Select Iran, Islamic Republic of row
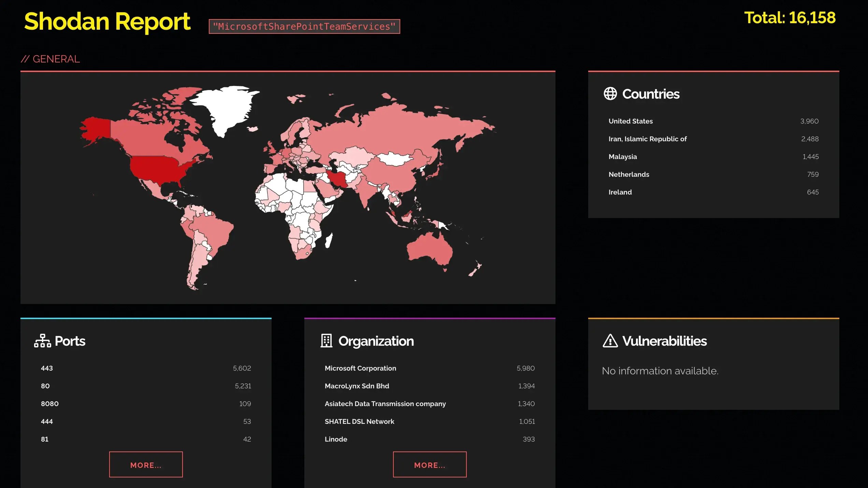868x488 pixels. [713, 139]
